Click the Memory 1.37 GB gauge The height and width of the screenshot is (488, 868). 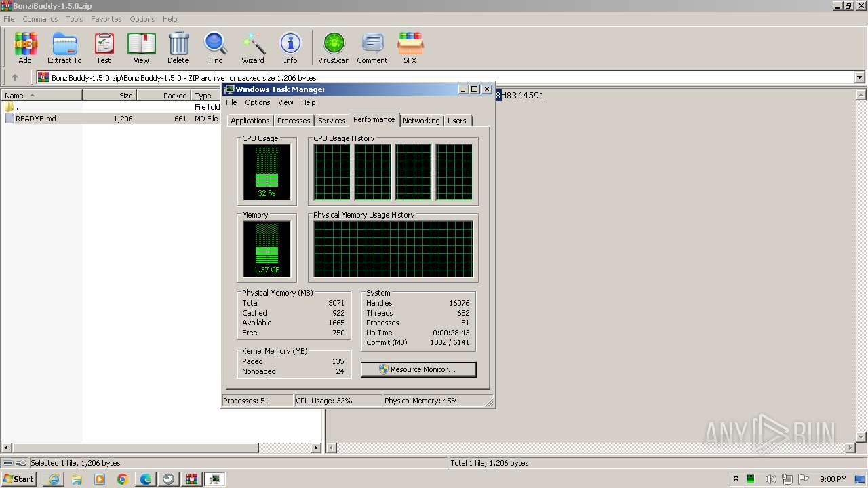coord(267,249)
